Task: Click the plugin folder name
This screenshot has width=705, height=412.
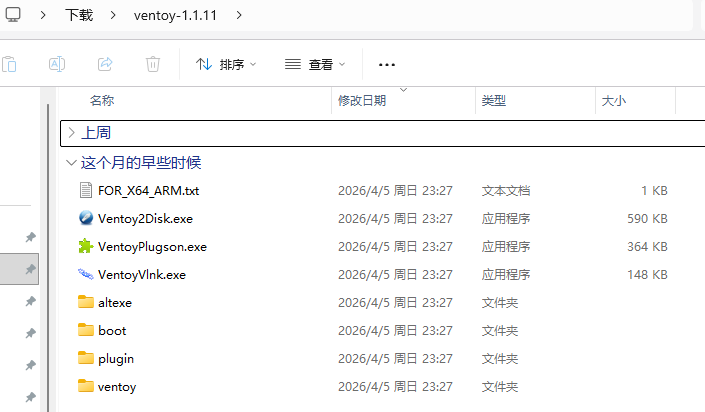Action: (116, 359)
